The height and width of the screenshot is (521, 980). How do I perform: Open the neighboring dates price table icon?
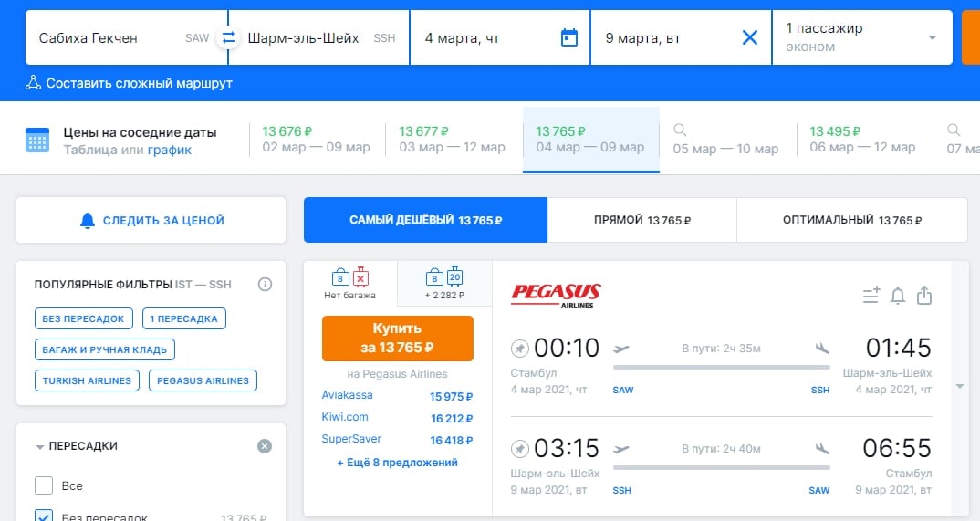(36, 140)
